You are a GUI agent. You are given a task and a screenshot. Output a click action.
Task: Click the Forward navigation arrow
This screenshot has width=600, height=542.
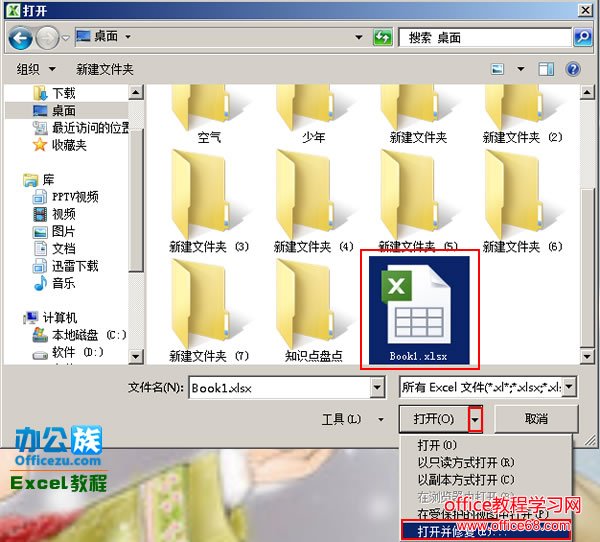[47, 38]
